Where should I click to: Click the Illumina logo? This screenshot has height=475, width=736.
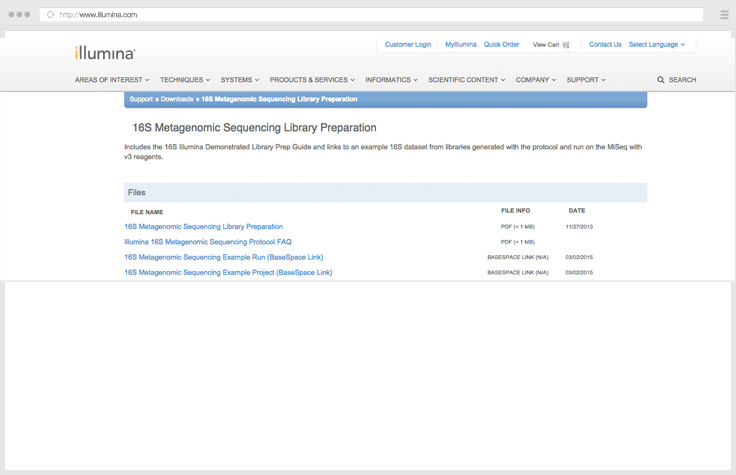(105, 53)
